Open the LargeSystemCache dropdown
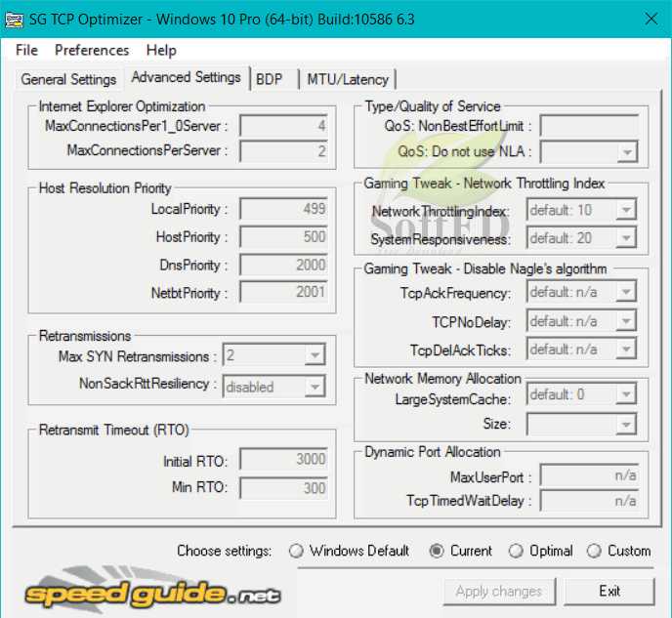Viewport: 672px width, 618px height. click(x=626, y=394)
